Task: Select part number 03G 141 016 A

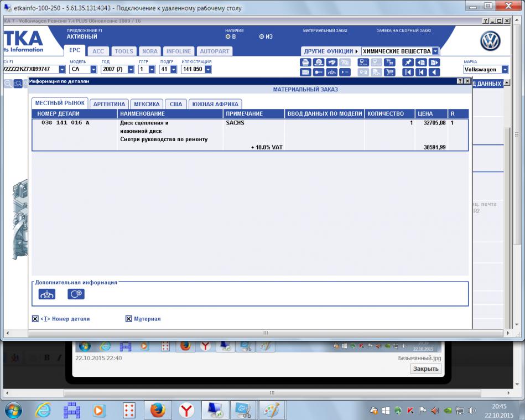Action: click(65, 123)
